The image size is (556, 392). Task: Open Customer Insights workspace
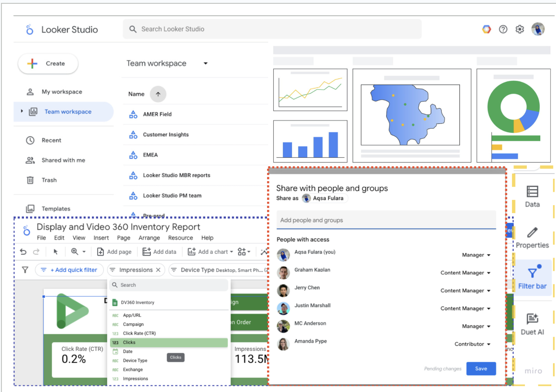tap(166, 134)
